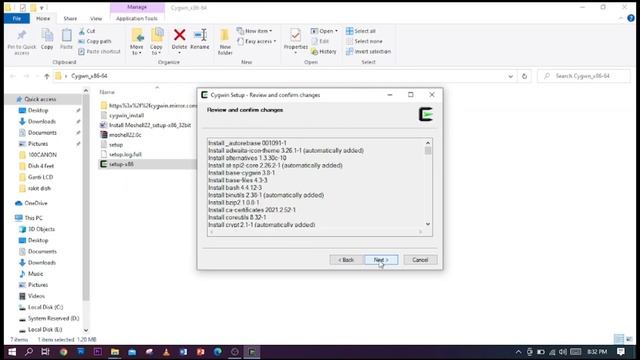Click the Task View icon on the taskbar
The width and height of the screenshot is (640, 360).
pyautogui.click(x=45, y=352)
